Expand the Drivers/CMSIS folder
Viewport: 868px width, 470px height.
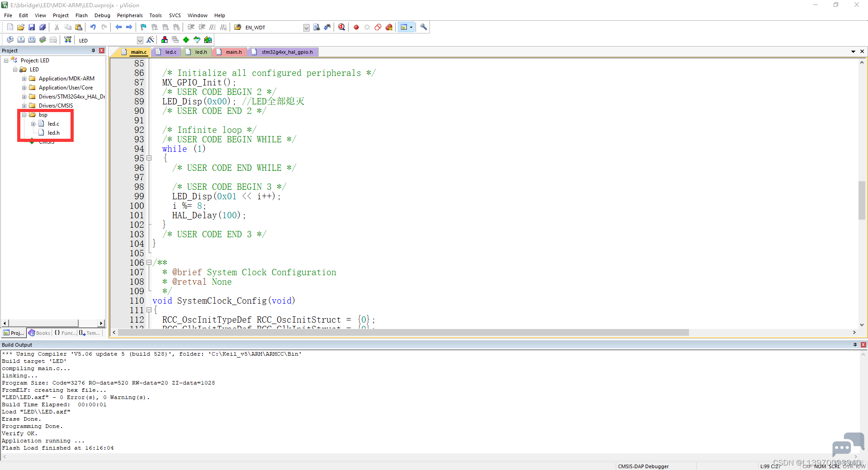pyautogui.click(x=24, y=106)
